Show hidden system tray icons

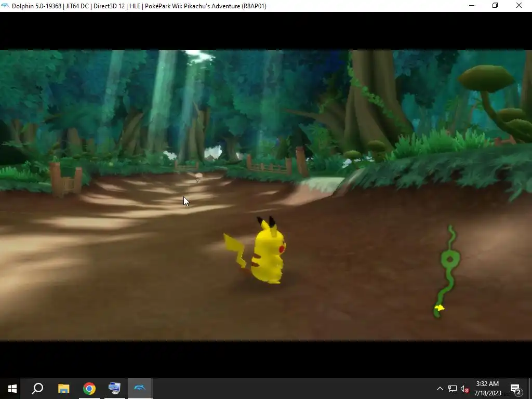click(440, 389)
